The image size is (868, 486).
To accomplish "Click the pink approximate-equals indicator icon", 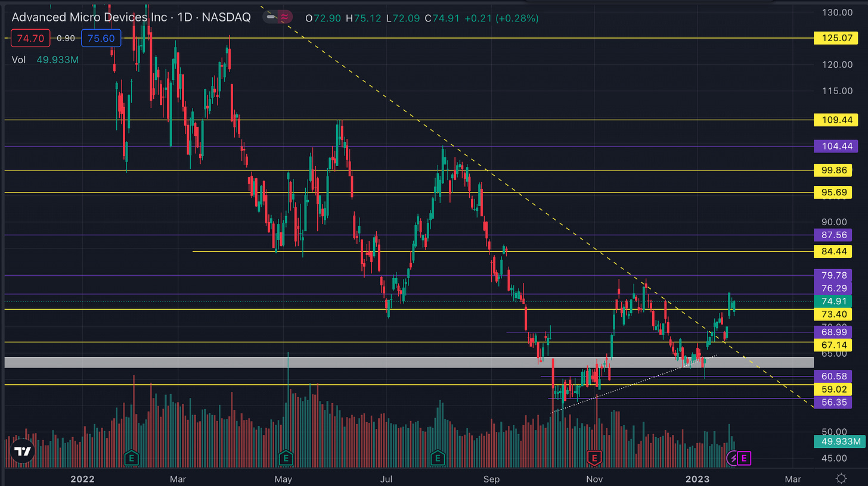I will point(285,18).
